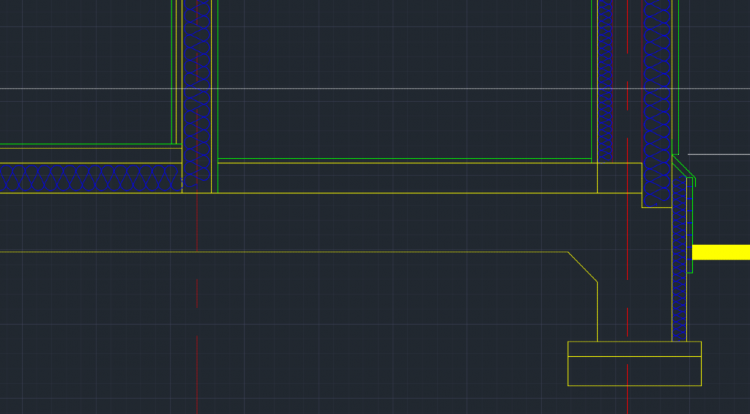Viewport: 750px width, 414px height.
Task: Pick the wide blue hatch in upper right wall
Action: (657, 90)
